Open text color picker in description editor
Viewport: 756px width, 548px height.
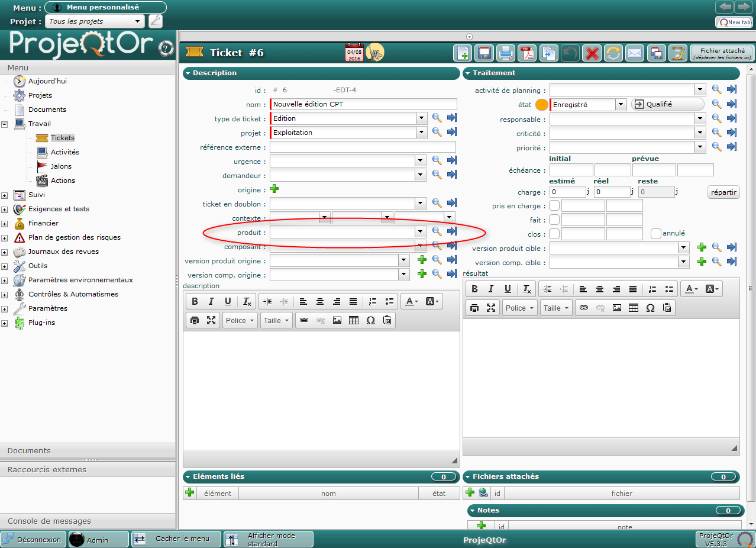pyautogui.click(x=412, y=302)
